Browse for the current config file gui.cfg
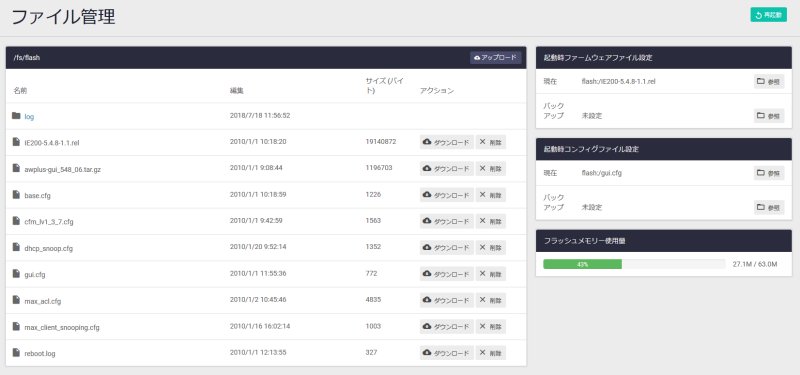Viewport: 800px width, 375px height. pyautogui.click(x=769, y=173)
